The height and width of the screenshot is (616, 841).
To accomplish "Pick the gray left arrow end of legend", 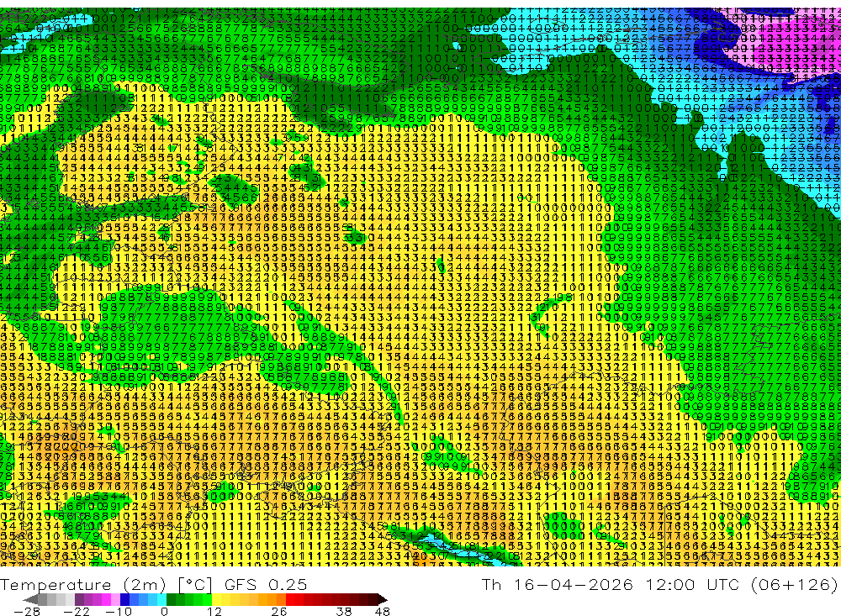I will click(30, 599).
